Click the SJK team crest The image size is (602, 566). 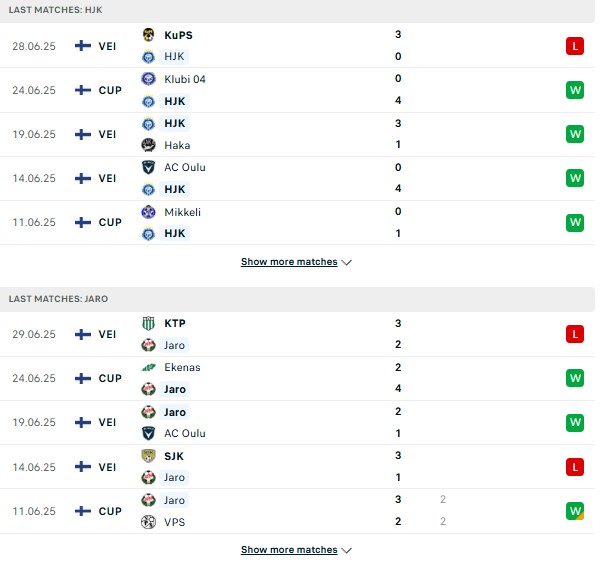pyautogui.click(x=148, y=456)
